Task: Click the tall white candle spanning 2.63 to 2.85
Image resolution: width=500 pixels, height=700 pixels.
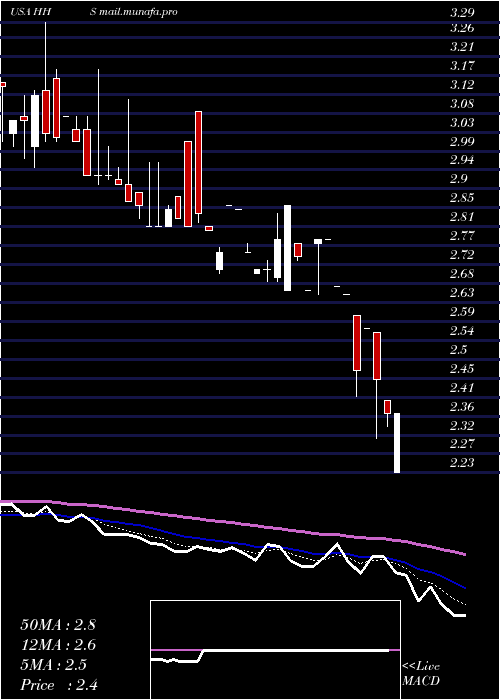Action: coord(288,248)
